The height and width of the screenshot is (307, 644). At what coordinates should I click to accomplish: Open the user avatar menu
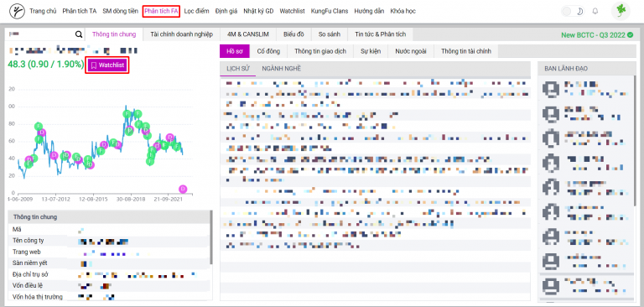[x=621, y=11]
